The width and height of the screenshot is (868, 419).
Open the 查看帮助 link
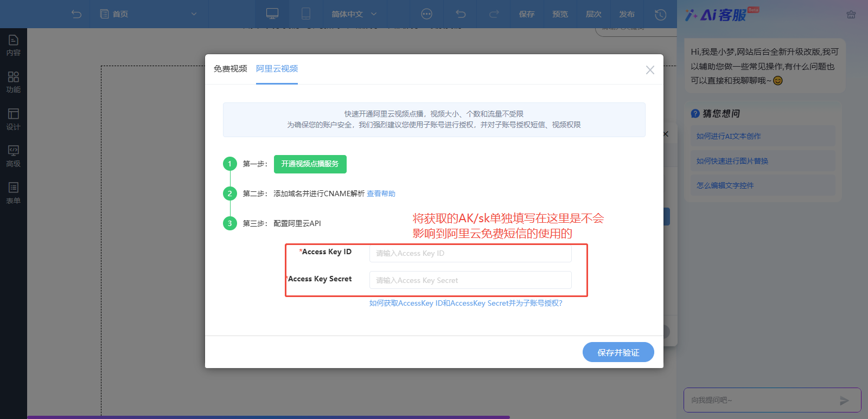pos(381,194)
